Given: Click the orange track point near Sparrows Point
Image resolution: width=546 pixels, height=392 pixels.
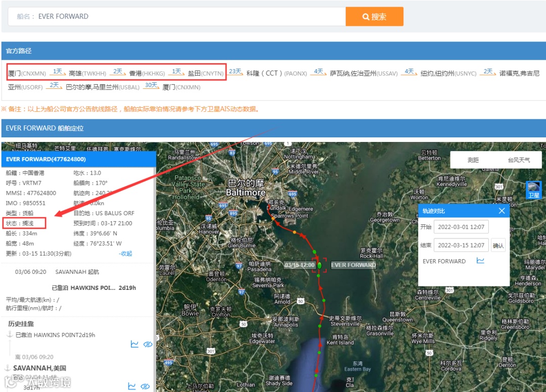Looking at the screenshot, I should 295,232.
